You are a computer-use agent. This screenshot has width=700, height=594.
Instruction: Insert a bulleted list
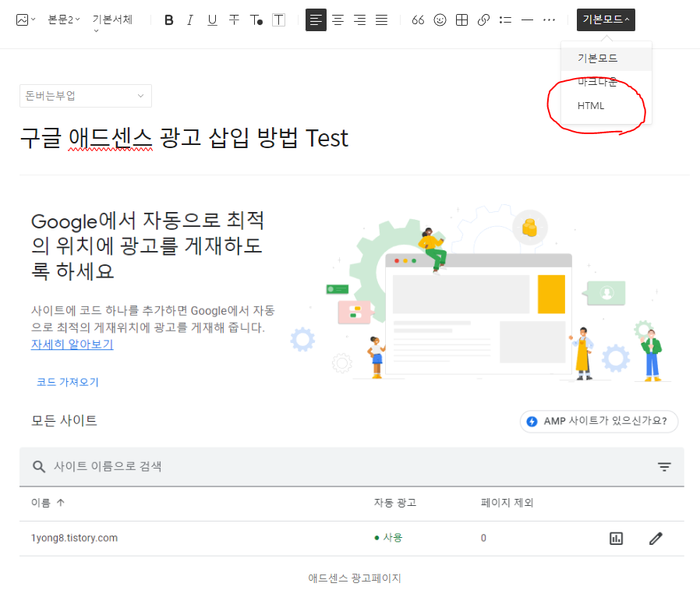coord(505,20)
